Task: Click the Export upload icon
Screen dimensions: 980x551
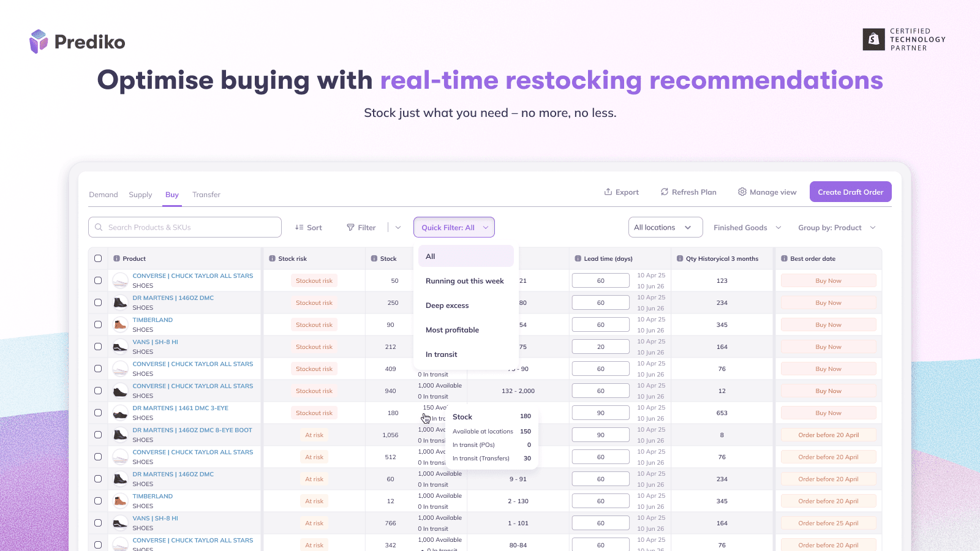Action: tap(608, 192)
